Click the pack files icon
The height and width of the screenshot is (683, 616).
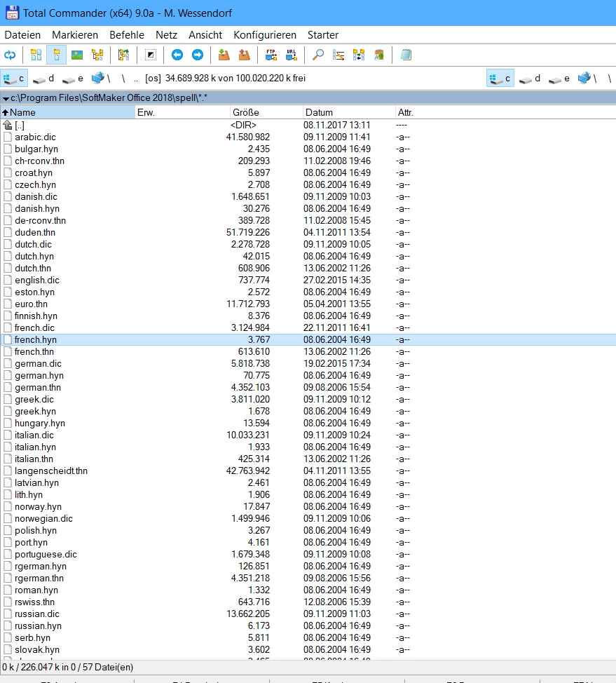(x=224, y=55)
